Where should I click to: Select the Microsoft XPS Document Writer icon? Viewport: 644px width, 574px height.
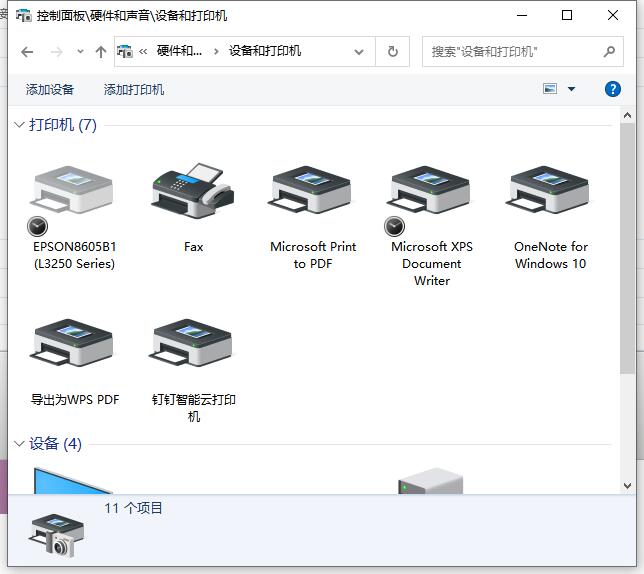[x=430, y=190]
